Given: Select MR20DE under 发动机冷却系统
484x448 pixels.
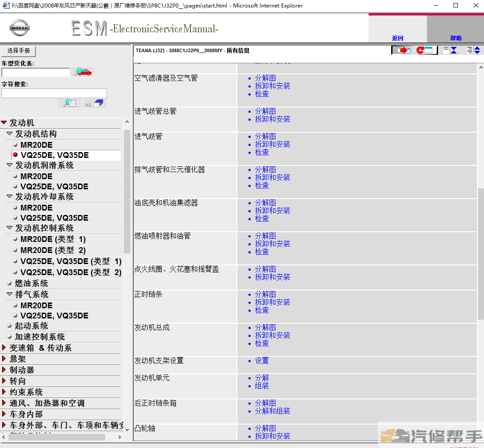Looking at the screenshot, I should coord(36,207).
